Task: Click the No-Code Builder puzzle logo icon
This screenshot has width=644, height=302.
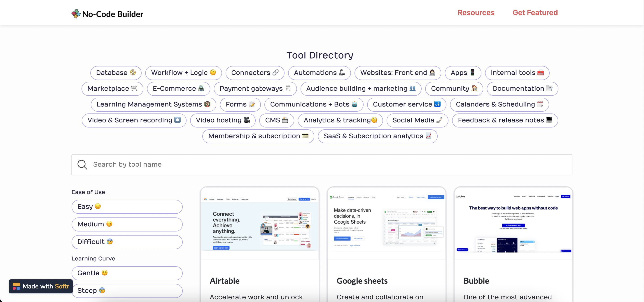Action: click(x=76, y=14)
